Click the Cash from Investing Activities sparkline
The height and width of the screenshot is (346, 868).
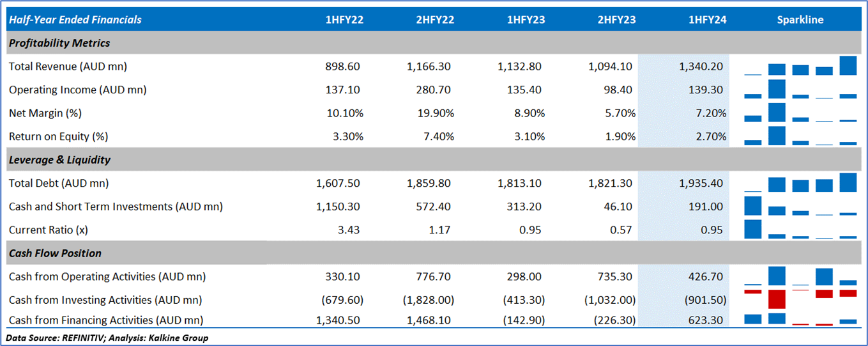point(800,298)
